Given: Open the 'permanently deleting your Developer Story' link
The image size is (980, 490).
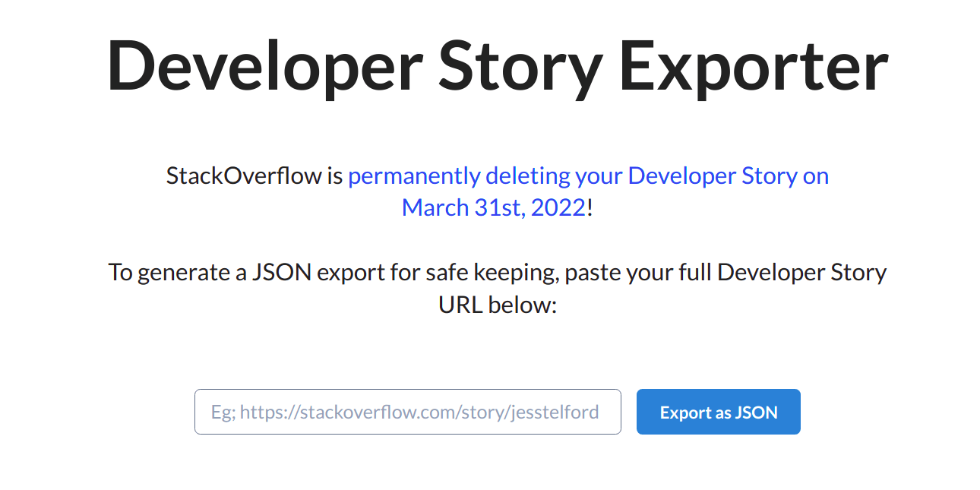Looking at the screenshot, I should 588,175.
